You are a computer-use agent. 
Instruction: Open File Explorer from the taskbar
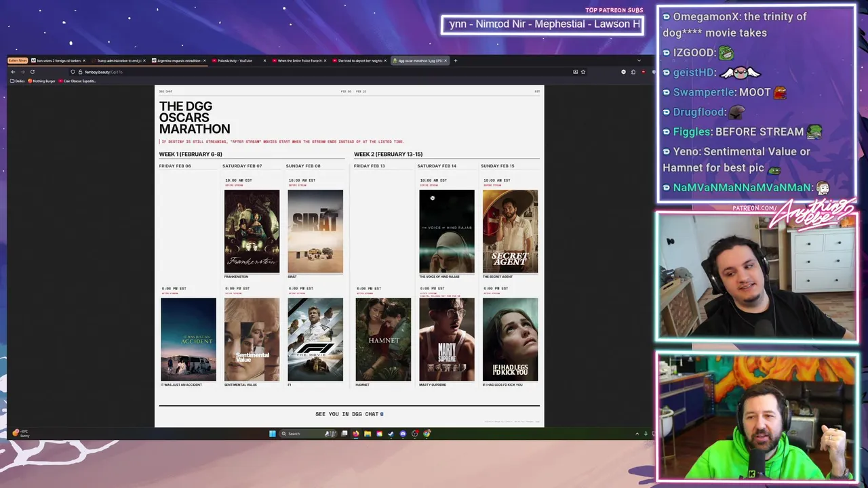368,434
